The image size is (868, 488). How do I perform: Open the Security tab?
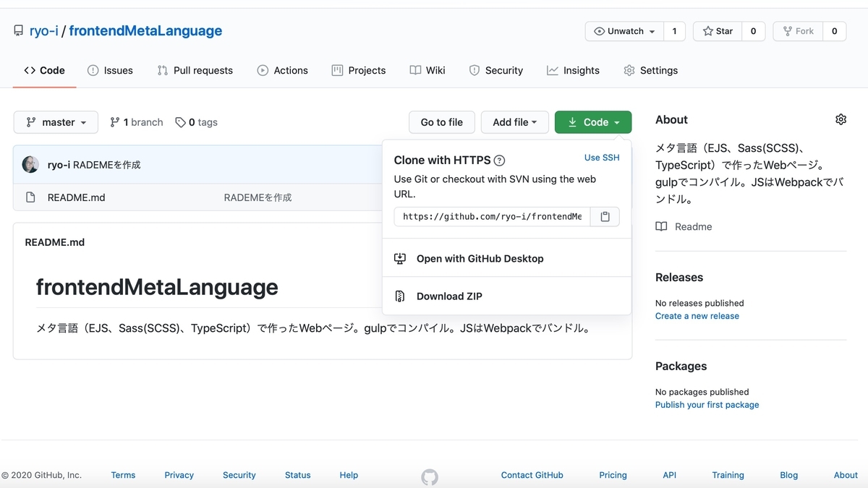(x=495, y=70)
